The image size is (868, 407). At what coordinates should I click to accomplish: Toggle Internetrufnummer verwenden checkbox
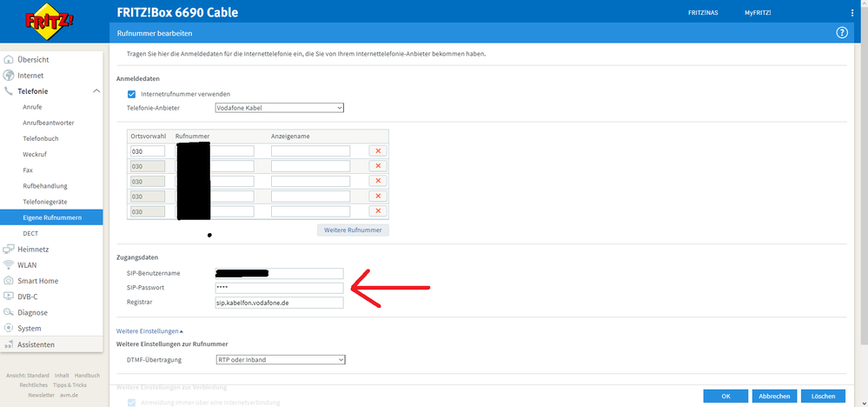tap(132, 94)
